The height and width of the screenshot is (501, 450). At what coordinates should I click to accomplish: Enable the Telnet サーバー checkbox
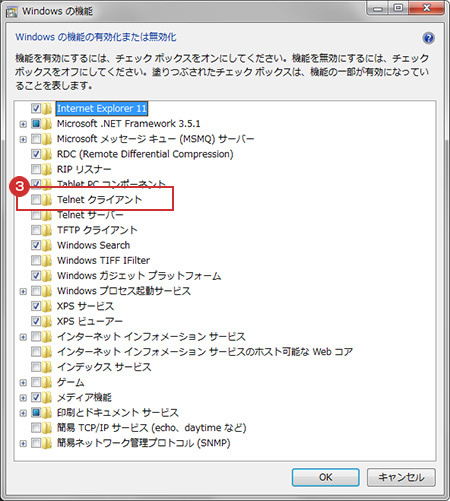click(x=36, y=215)
